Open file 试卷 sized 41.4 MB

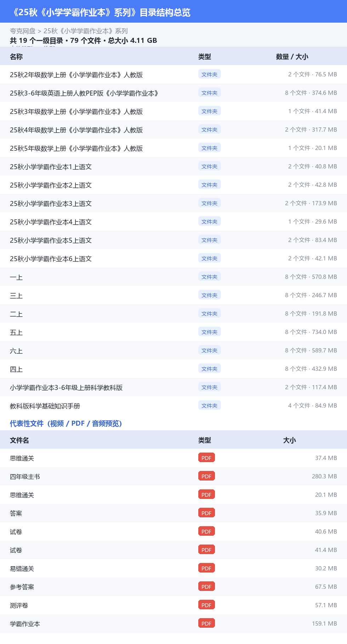click(x=16, y=550)
